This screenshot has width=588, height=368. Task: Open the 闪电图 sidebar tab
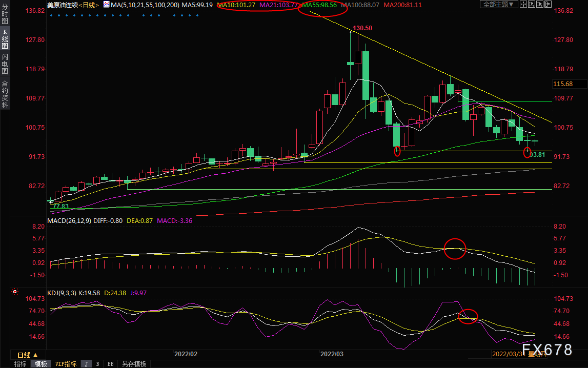5,64
